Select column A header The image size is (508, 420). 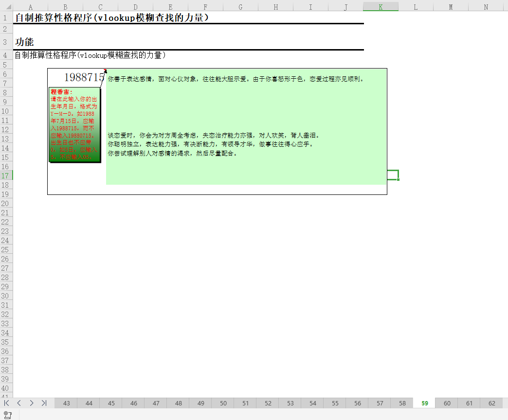pyautogui.click(x=31, y=7)
